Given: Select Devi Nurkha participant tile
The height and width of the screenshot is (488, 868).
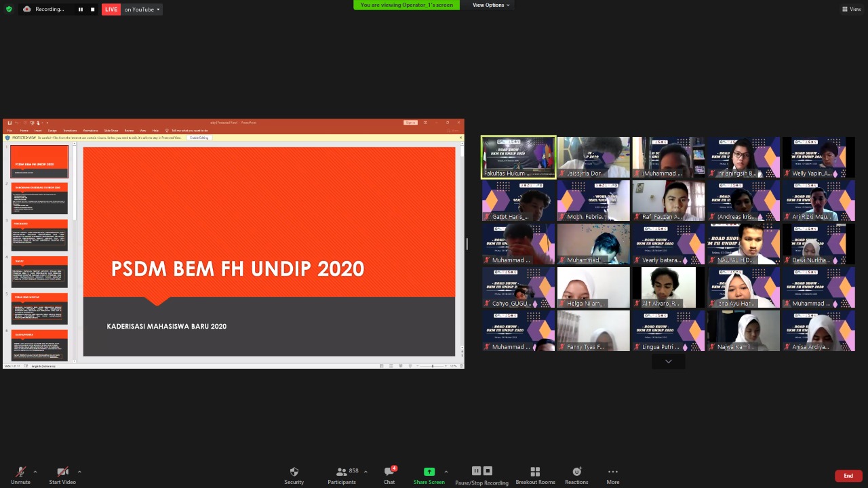Looking at the screenshot, I should [x=818, y=244].
